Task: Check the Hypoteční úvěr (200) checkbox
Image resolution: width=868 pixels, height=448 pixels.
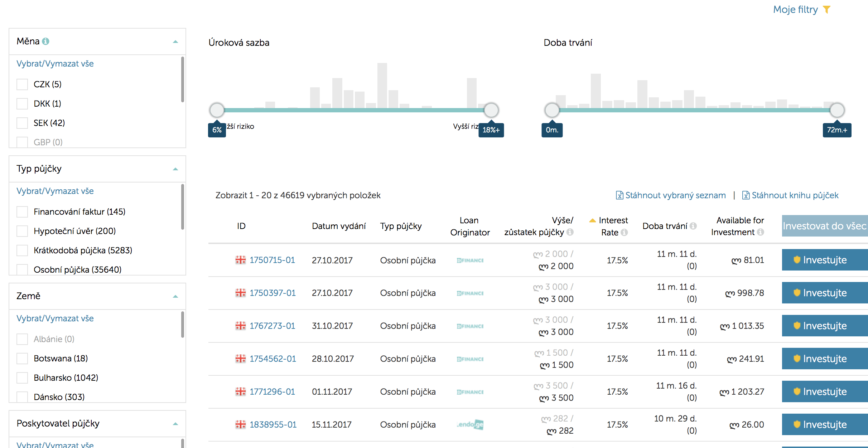Action: (22, 231)
